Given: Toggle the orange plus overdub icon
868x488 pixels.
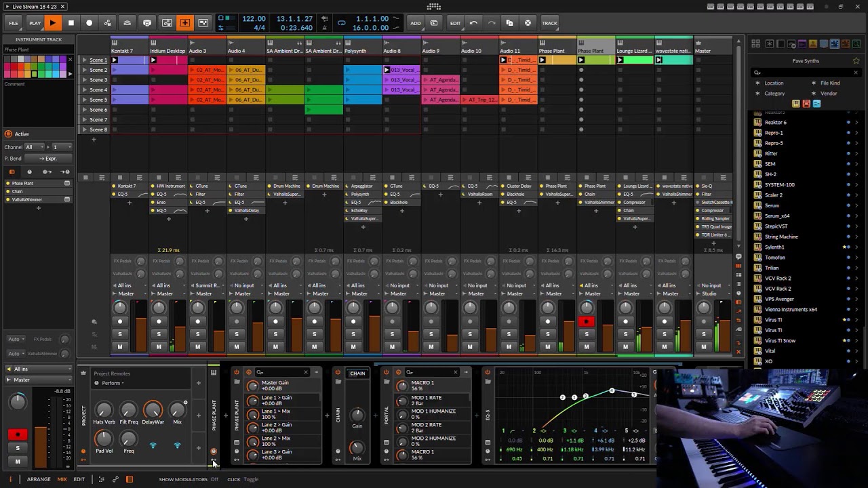Looking at the screenshot, I should click(x=184, y=23).
